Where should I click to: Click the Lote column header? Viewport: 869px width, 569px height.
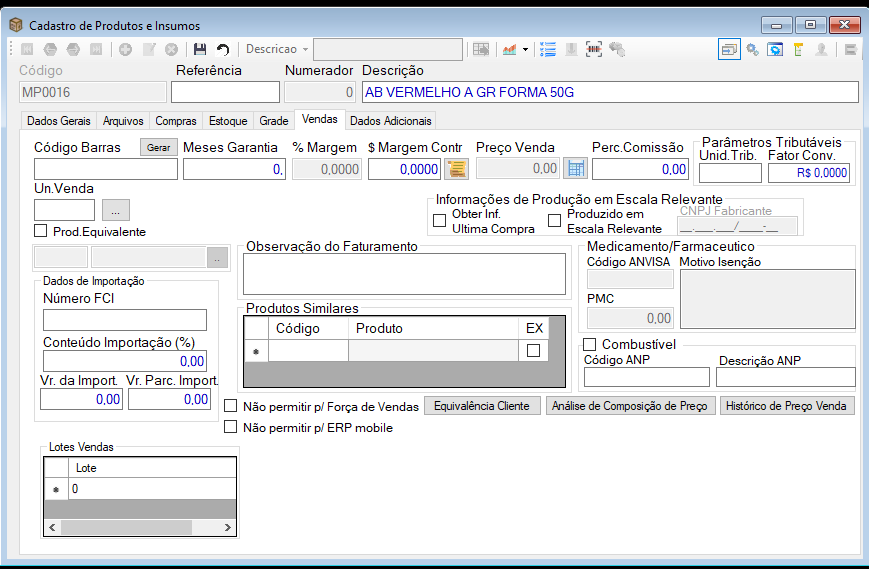tap(152, 468)
